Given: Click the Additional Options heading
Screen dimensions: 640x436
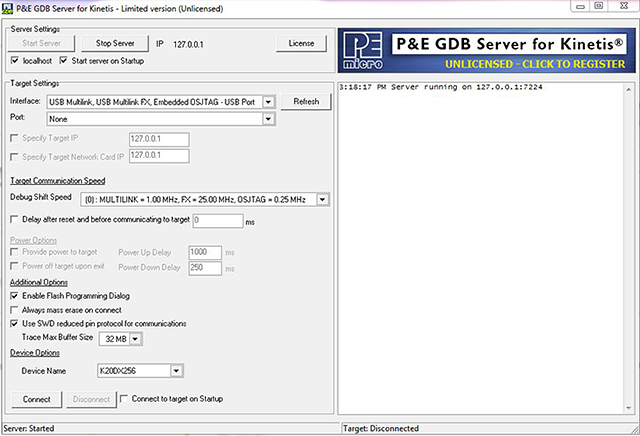Looking at the screenshot, I should click(x=39, y=282).
